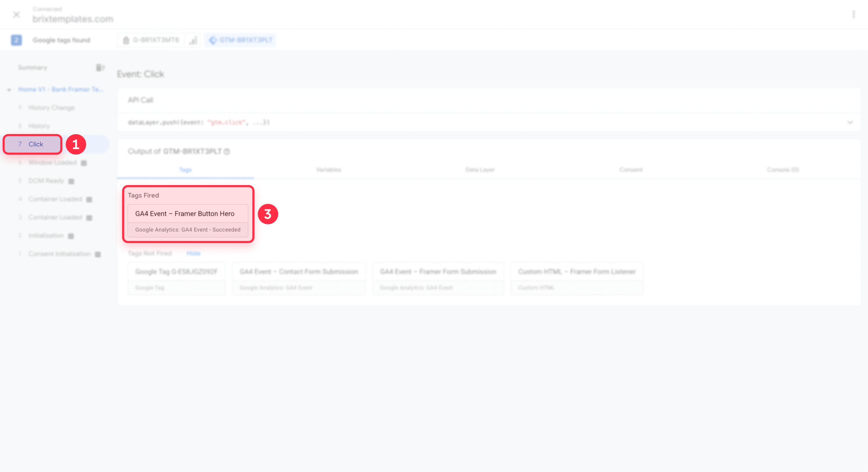Screen dimensions: 868x472
Task: Open the Summary view
Action: click(x=33, y=67)
